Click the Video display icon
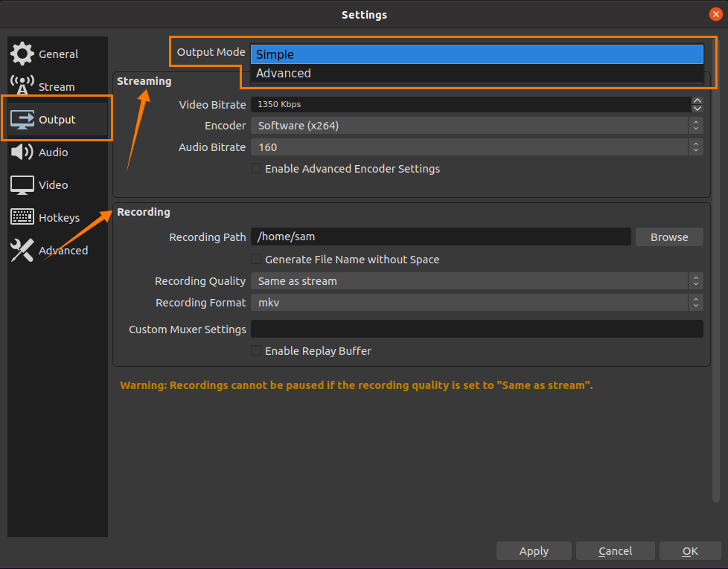Viewport: 728px width, 569px height. coord(22,185)
